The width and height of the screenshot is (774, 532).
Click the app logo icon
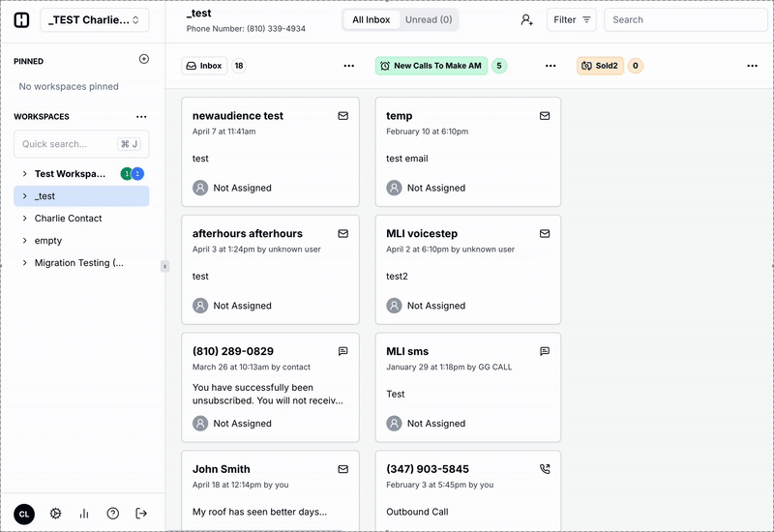point(21,19)
